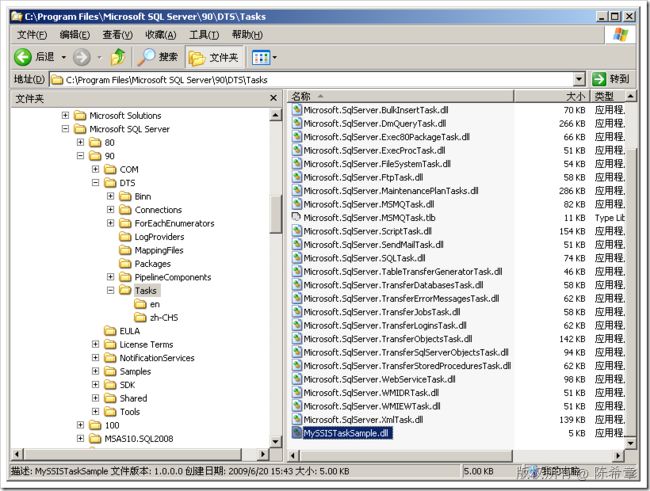Click the Back arrow icon

tap(22, 57)
